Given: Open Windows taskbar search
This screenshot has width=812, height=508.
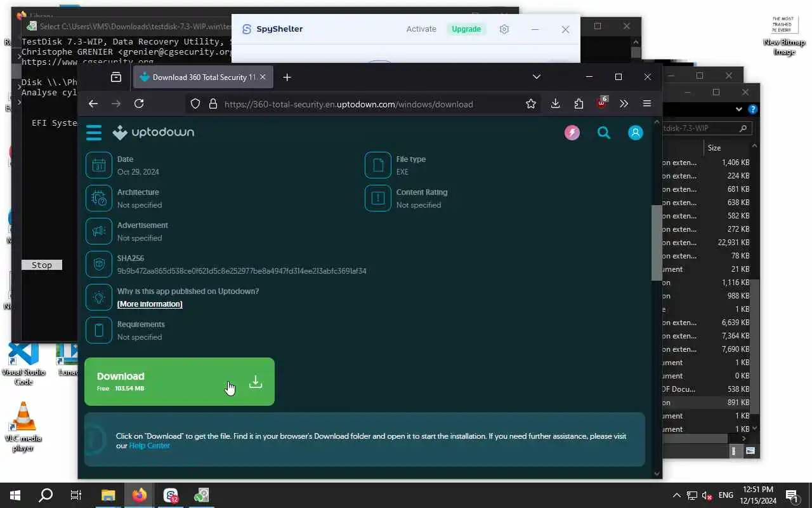Looking at the screenshot, I should tap(46, 495).
